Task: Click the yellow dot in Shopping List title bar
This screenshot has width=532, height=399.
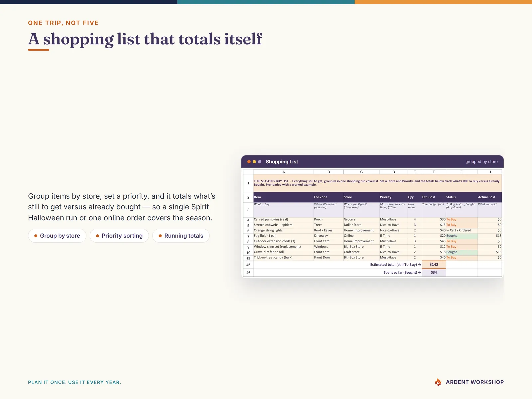Action: [x=254, y=162]
